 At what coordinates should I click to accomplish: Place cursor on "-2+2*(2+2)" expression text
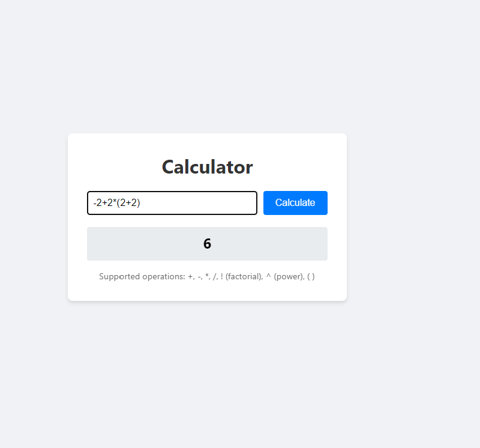click(116, 203)
